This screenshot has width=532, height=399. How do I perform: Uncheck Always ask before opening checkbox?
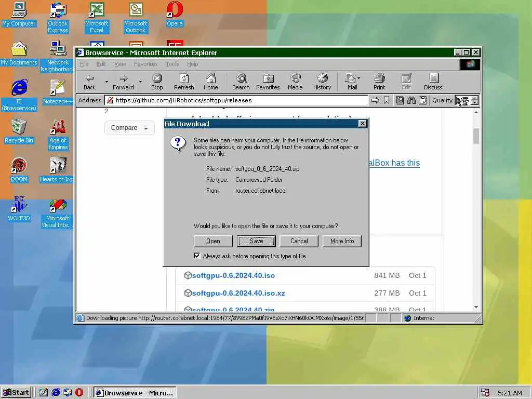(x=197, y=256)
